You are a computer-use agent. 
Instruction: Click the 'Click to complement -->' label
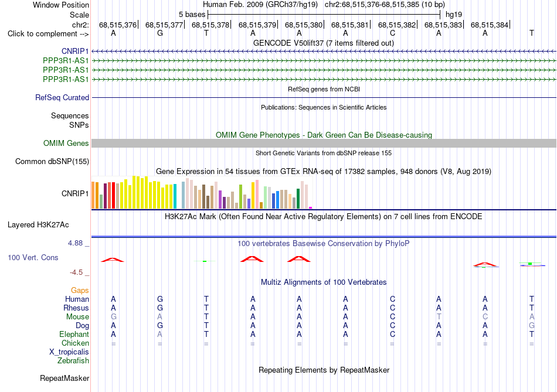point(48,34)
